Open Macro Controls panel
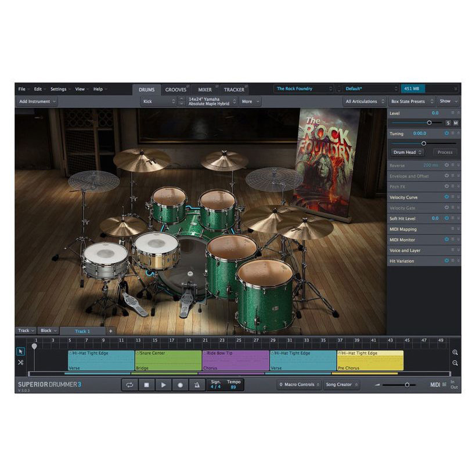 300,385
